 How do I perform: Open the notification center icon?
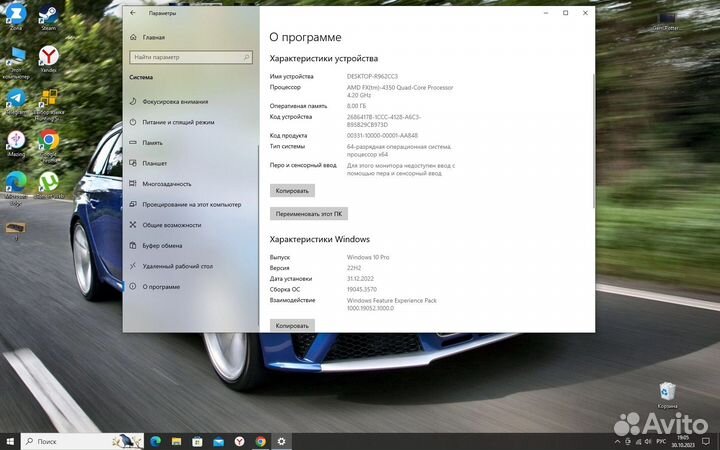(706, 441)
